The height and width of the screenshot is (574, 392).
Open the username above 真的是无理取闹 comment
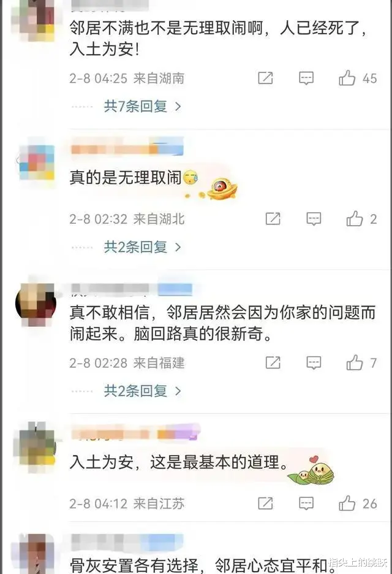[127, 149]
